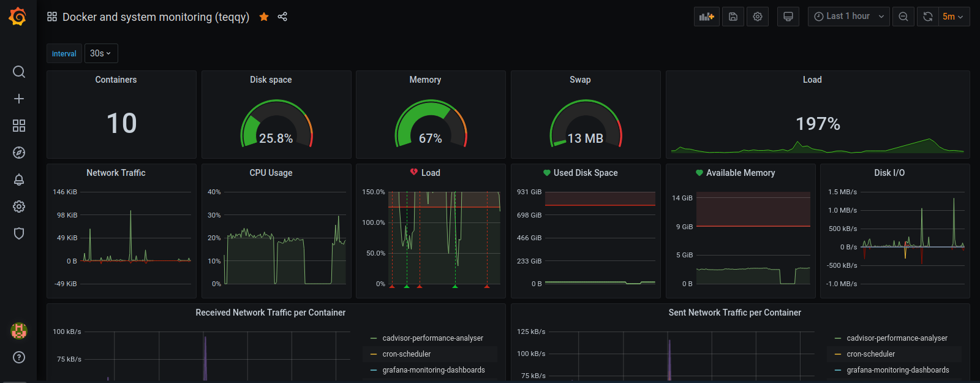Open the Memory panel title menu
980x383 pixels.
point(425,80)
